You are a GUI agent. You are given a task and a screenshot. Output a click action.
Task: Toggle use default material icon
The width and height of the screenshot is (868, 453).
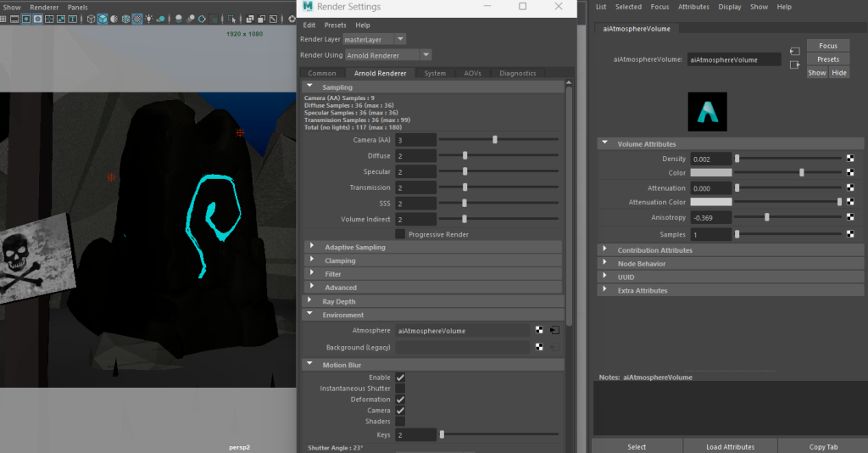(x=114, y=19)
